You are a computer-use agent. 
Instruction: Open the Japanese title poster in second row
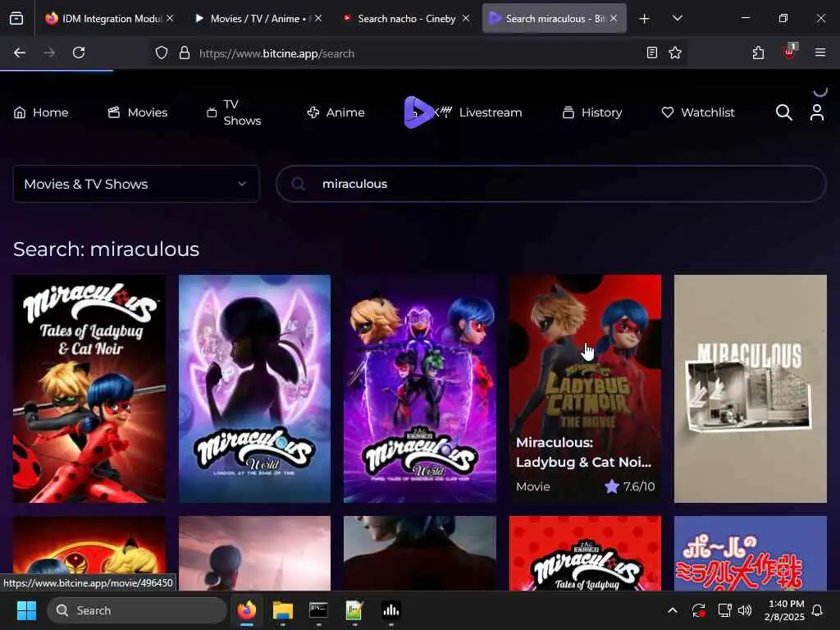[750, 554]
